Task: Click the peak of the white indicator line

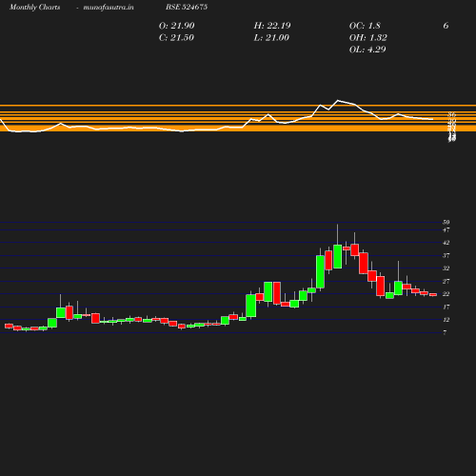Action: [338, 100]
